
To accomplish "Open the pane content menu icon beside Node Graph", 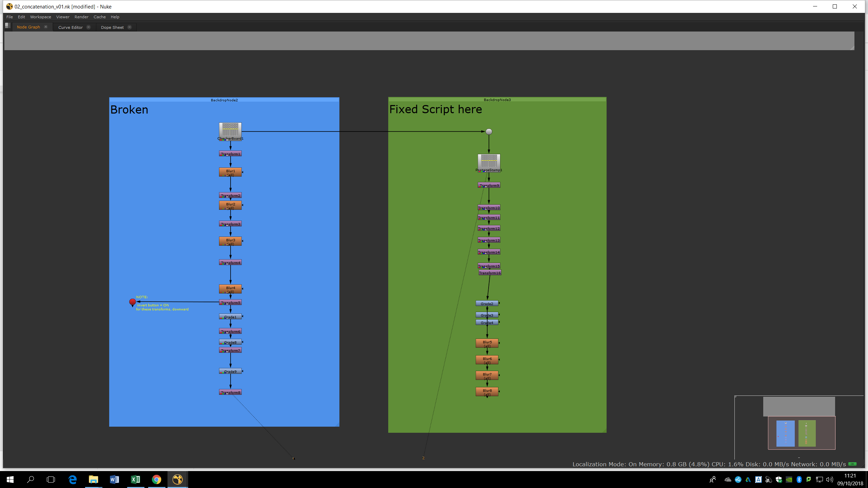I will [x=8, y=26].
